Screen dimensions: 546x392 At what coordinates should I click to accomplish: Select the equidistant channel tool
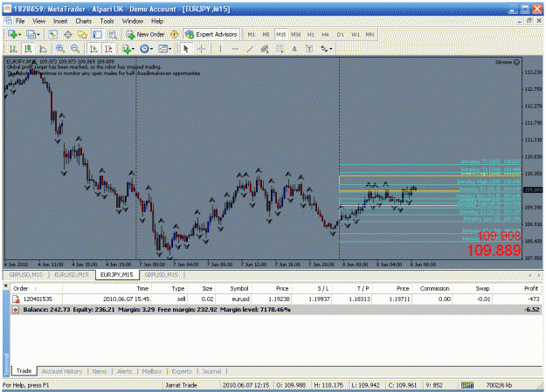(x=265, y=49)
